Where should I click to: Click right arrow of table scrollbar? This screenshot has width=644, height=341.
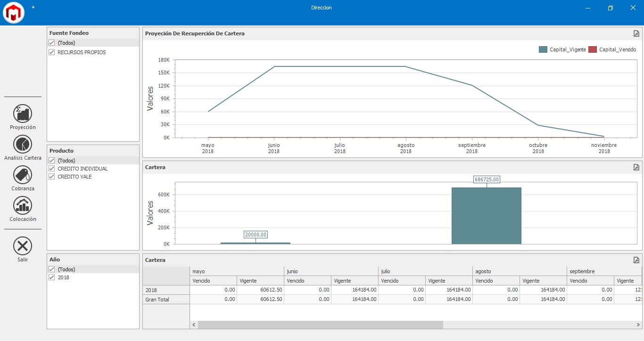(x=638, y=325)
